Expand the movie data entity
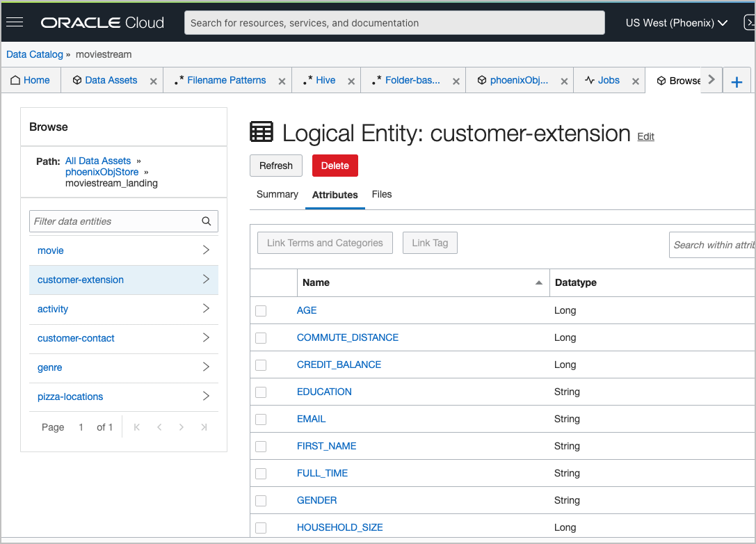 pyautogui.click(x=204, y=250)
